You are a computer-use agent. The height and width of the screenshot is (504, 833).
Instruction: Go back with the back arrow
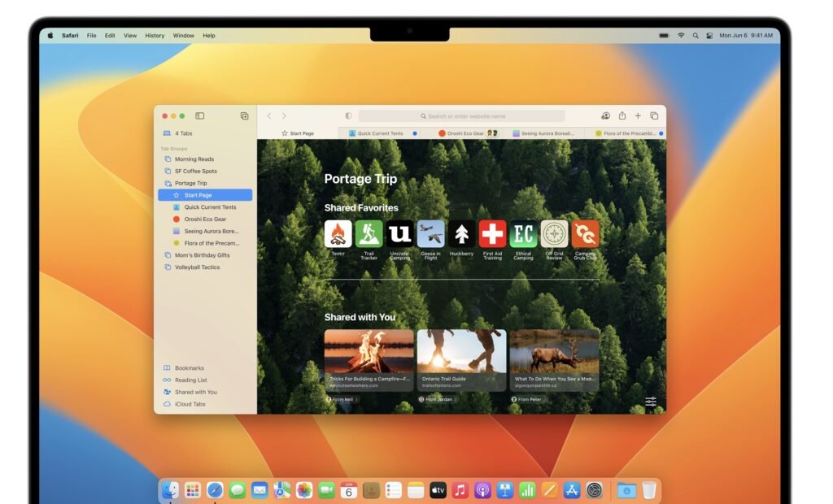[269, 115]
